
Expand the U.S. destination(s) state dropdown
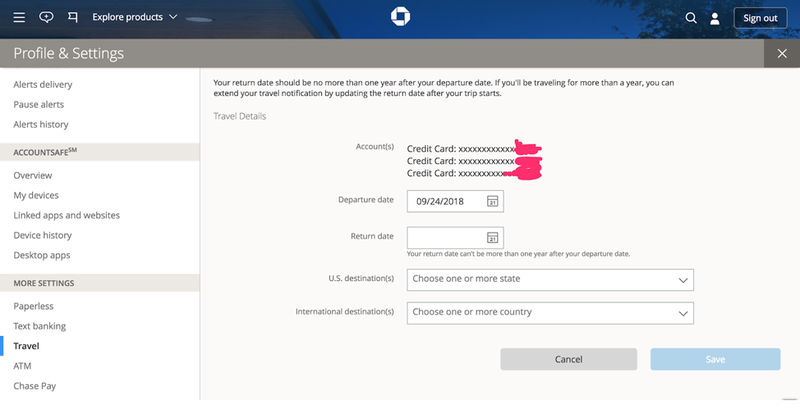550,280
